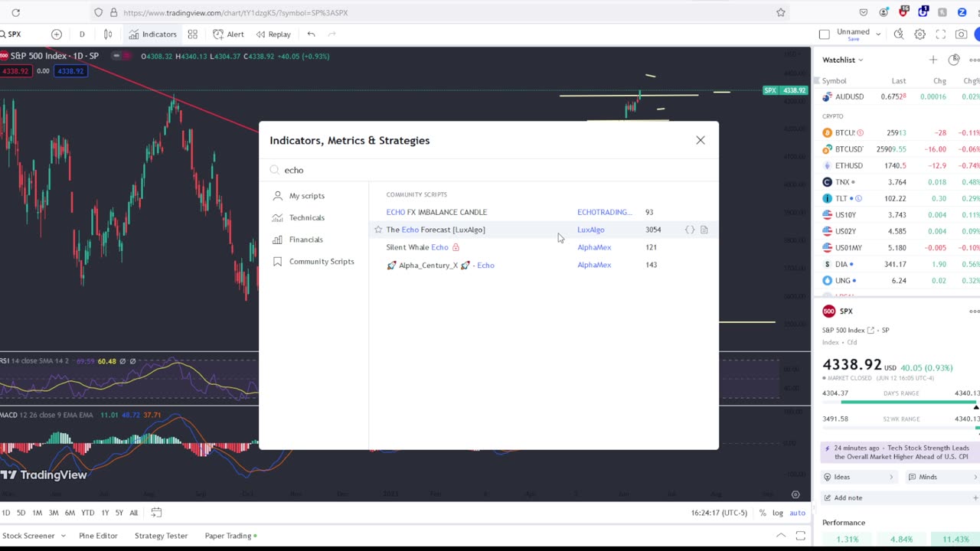Open the Paper Trading panel tab
This screenshot has width=980, height=551.
[230, 536]
